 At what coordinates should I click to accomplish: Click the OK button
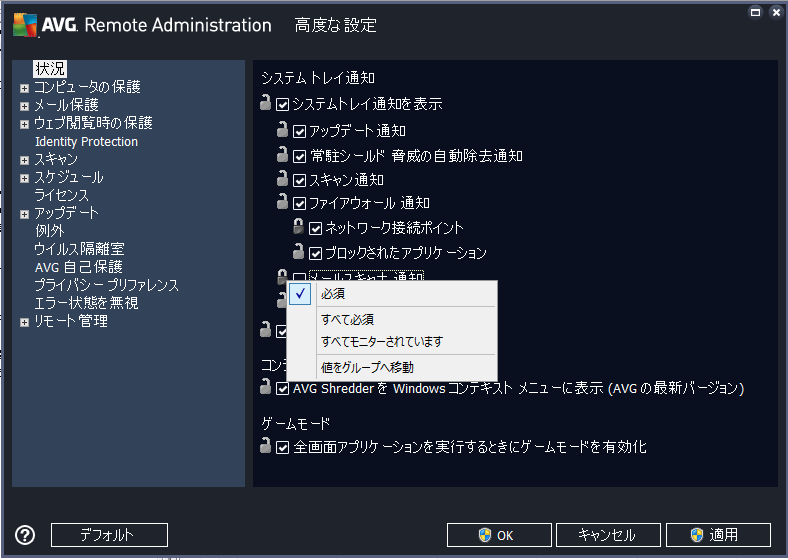[499, 535]
